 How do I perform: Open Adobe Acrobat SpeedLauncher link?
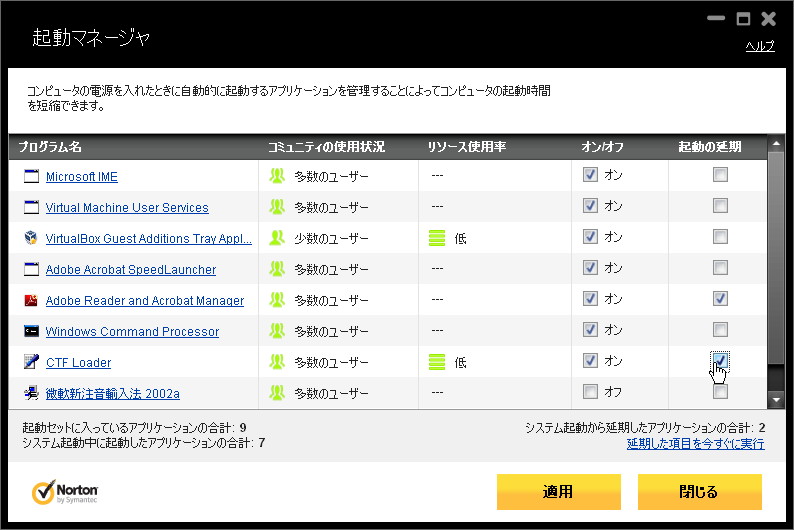coord(131,270)
